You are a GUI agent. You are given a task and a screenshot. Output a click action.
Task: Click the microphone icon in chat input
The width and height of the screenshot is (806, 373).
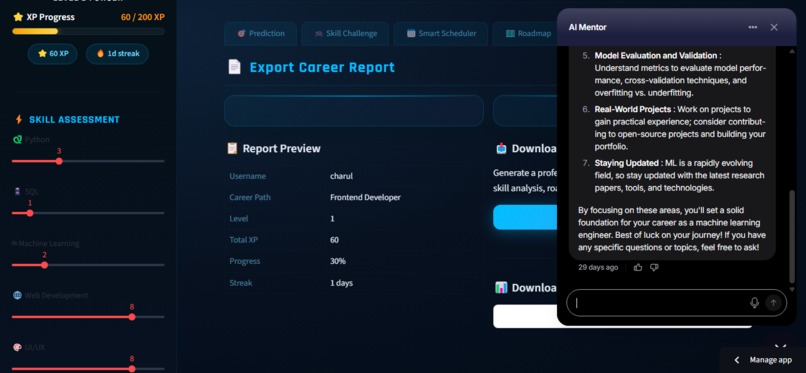pos(754,303)
